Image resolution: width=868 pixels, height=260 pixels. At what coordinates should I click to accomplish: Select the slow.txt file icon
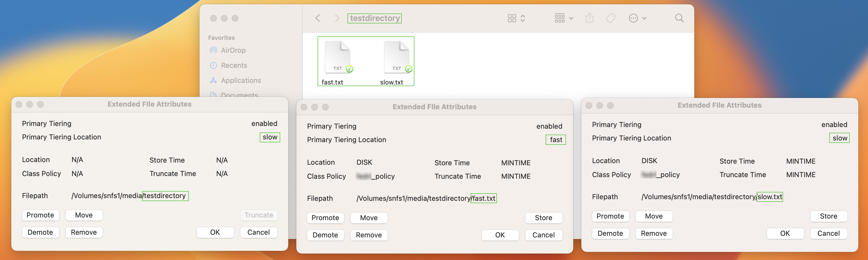pos(397,57)
